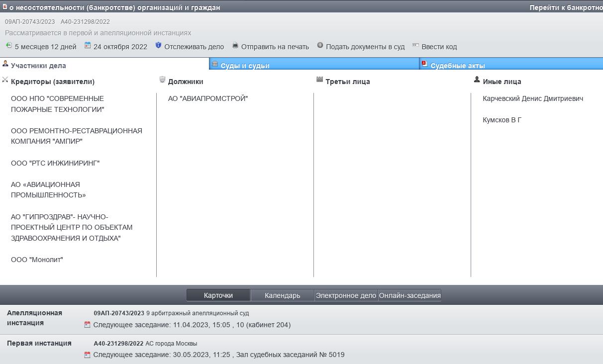Image resolution: width=603 pixels, height=364 pixels.
Task: Click the courthouse icon on 'Суды и судьи' tab
Action: tap(215, 64)
